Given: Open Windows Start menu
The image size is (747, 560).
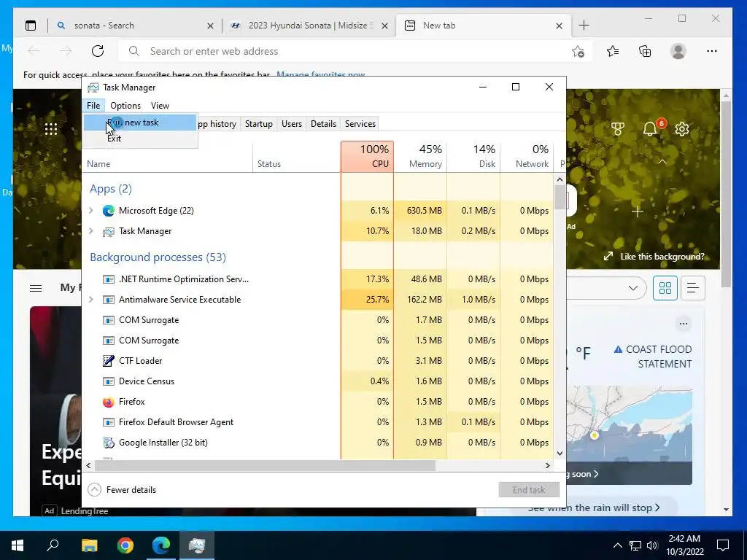Looking at the screenshot, I should [18, 545].
